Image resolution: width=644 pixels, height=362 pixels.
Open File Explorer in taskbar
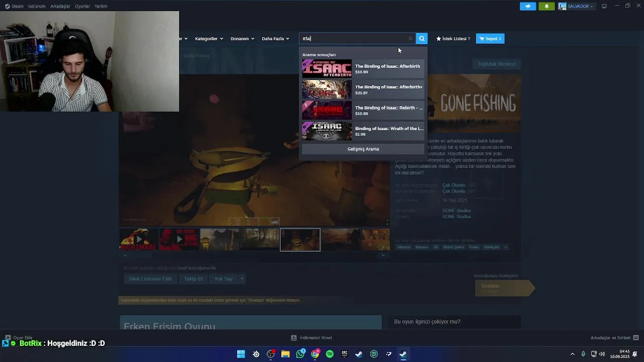click(285, 354)
